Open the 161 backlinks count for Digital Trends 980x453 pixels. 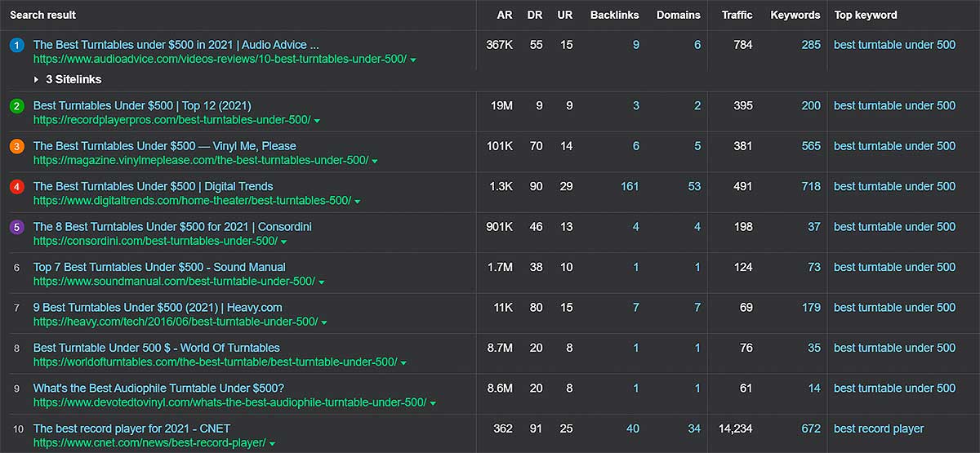(x=630, y=186)
